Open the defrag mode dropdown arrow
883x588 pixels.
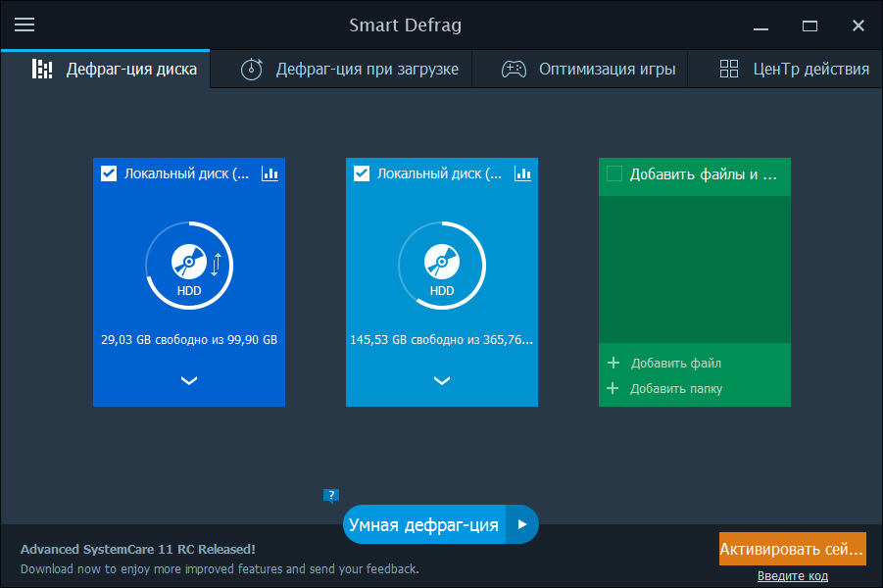pos(522,524)
